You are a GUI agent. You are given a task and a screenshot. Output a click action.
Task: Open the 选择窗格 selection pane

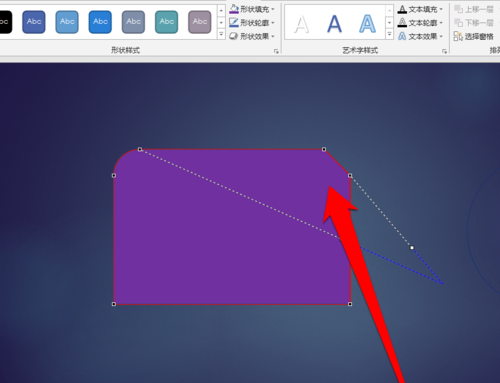(473, 36)
